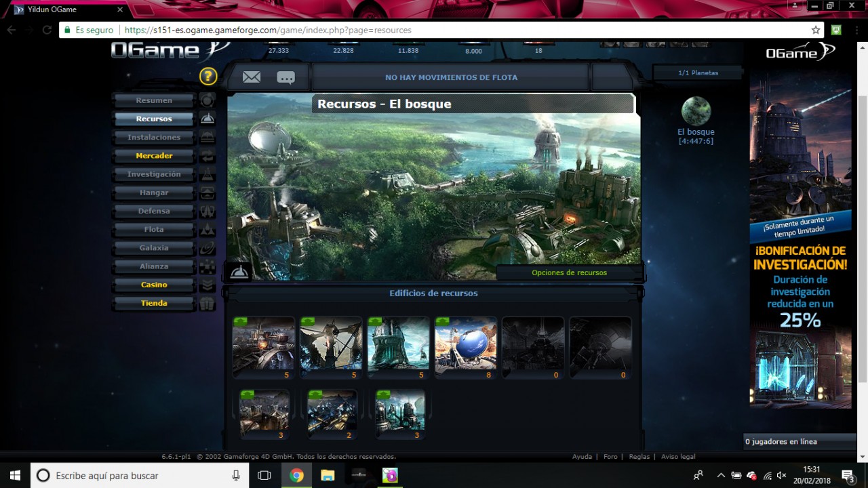Click the green upgrade arrow on the metal mine
The height and width of the screenshot is (488, 868).
click(240, 321)
